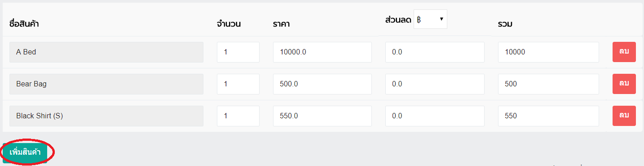
Task: Select the discount field in Bear Bag row
Action: pos(435,84)
